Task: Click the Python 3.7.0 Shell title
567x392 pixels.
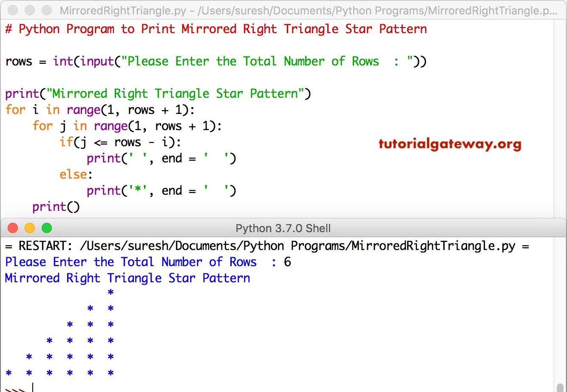Action: 283,228
